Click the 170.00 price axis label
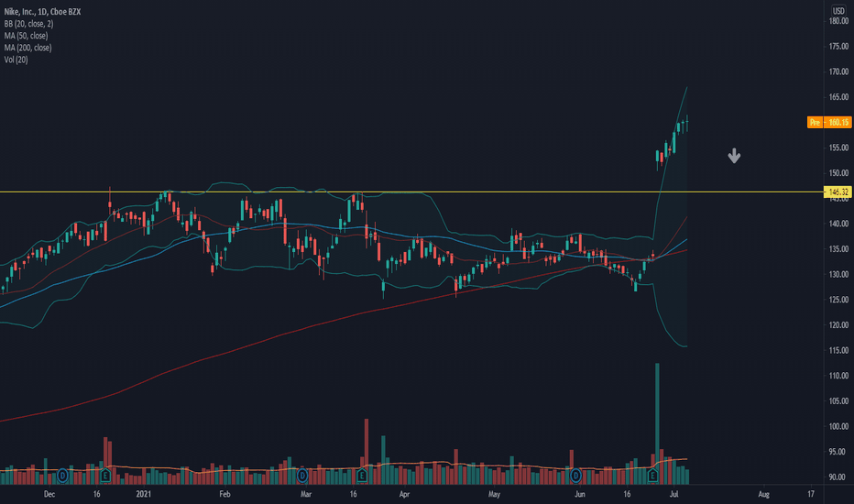Image resolution: width=854 pixels, height=504 pixels. pos(838,71)
